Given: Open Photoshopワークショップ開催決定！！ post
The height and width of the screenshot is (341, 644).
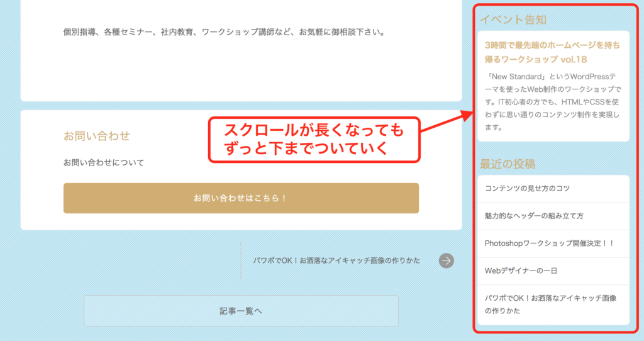Looking at the screenshot, I should (x=549, y=243).
